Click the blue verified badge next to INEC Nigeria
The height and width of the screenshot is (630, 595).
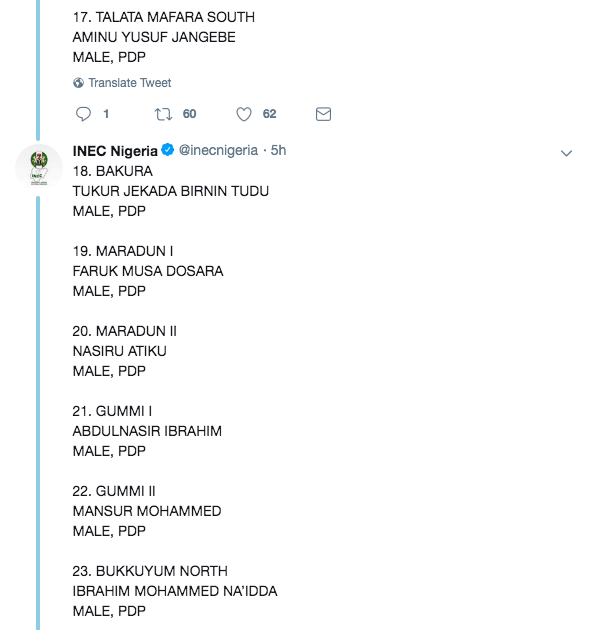[168, 150]
